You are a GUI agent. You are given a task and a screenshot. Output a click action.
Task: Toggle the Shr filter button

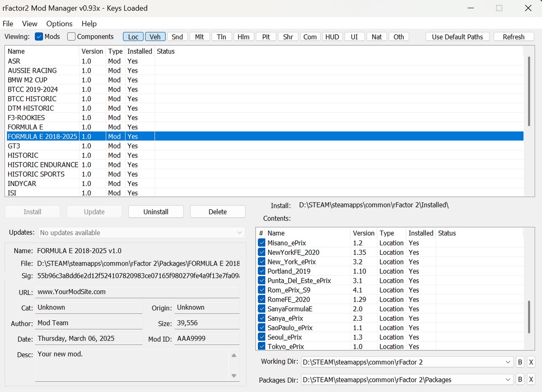[288, 37]
